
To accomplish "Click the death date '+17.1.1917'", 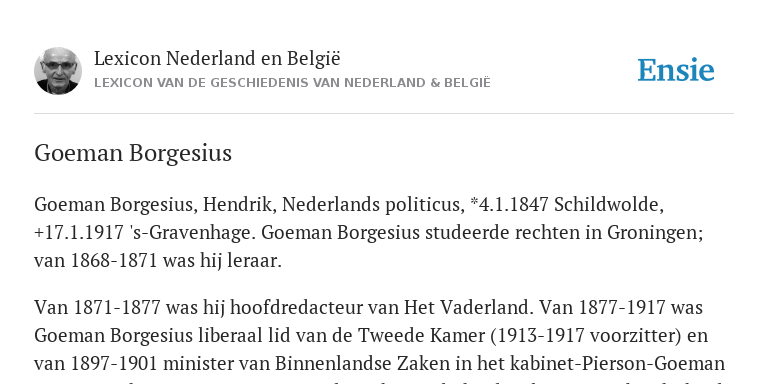I will (79, 233).
